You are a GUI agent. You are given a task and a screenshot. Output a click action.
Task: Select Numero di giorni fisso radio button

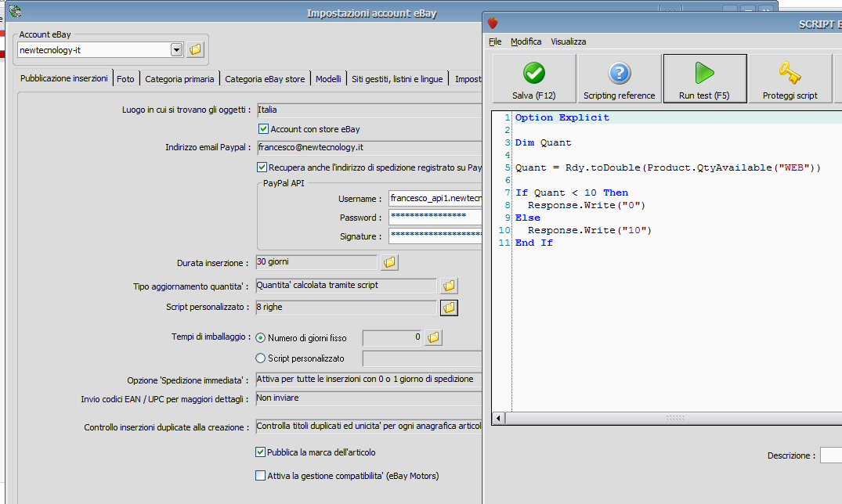(x=261, y=337)
